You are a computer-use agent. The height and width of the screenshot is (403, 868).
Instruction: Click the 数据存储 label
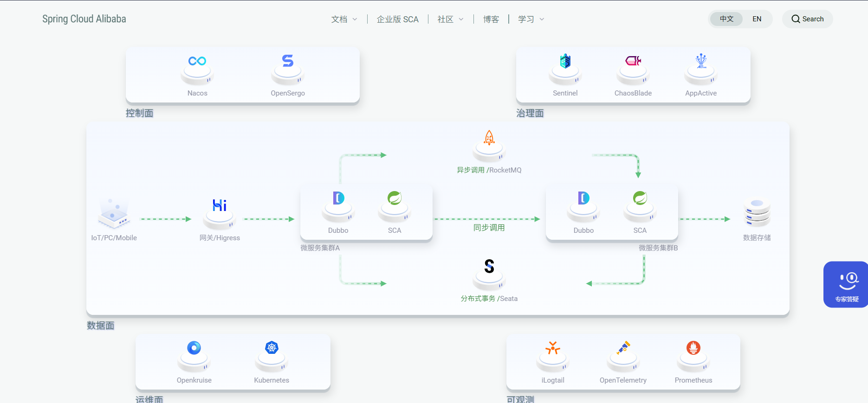[757, 238]
